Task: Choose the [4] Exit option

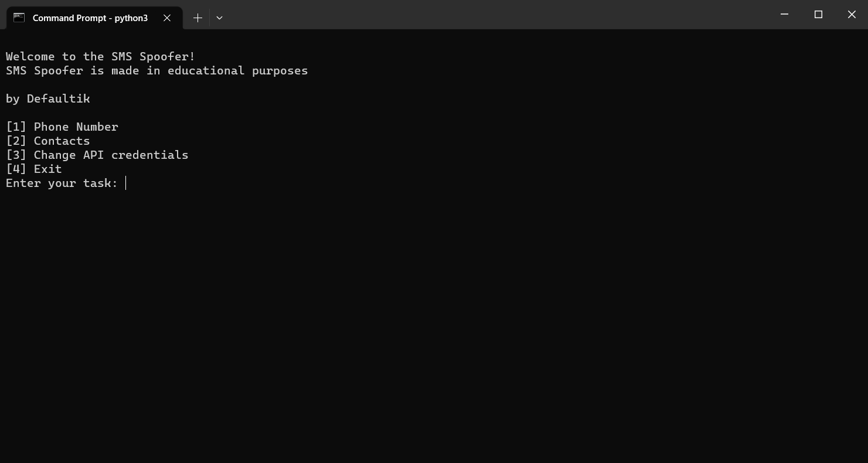Action: click(x=33, y=169)
